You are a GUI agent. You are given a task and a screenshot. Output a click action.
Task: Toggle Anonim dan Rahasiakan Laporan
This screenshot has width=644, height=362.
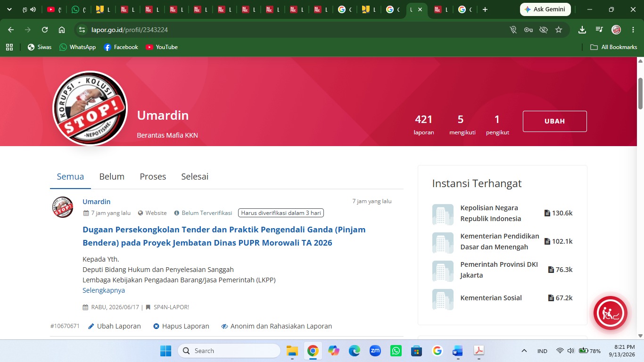click(277, 326)
